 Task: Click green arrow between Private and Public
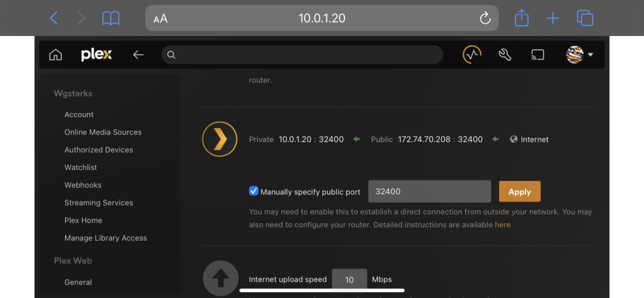[357, 139]
